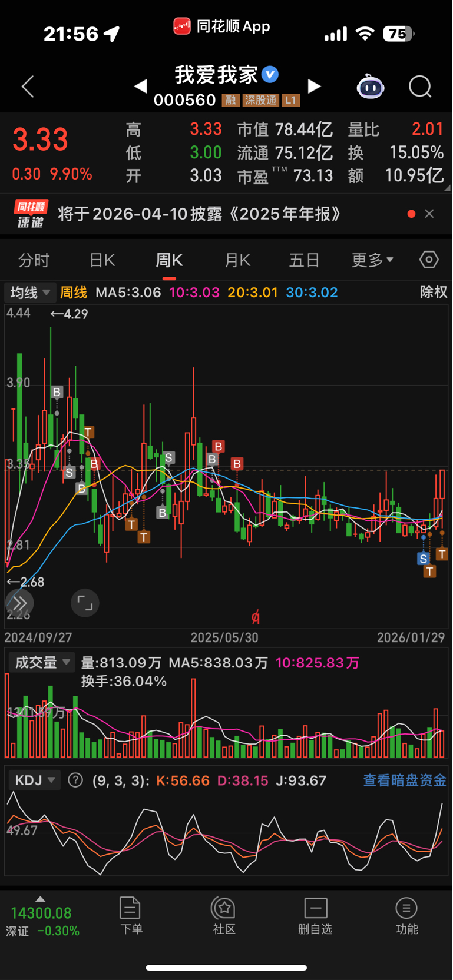Image resolution: width=453 pixels, height=980 pixels.
Task: Tap 删自选 to remove from watchlist
Action: point(315,915)
